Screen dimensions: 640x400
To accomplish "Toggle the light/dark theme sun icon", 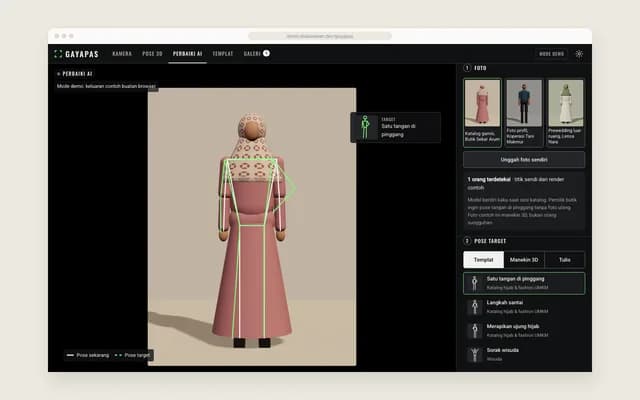I will click(579, 54).
